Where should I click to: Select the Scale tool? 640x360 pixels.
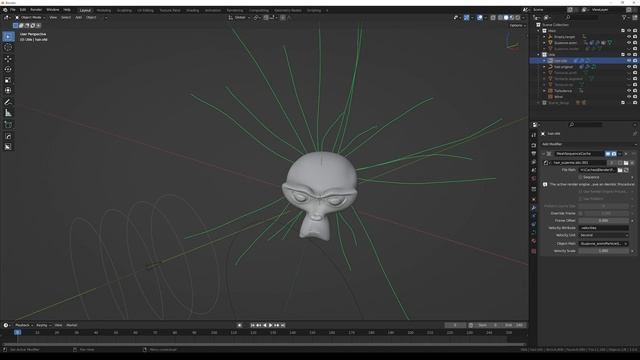(x=8, y=80)
